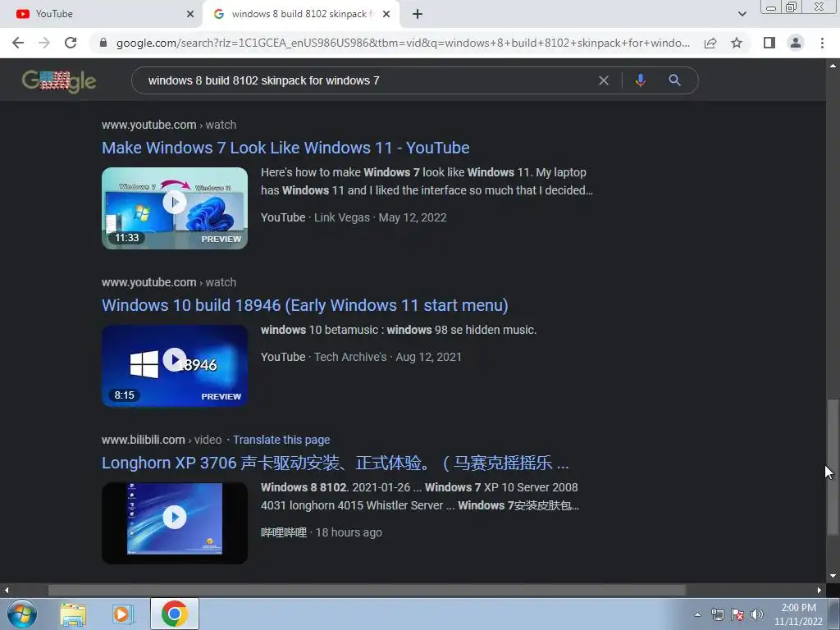Play the 8:15 video thumbnail
The image size is (840, 630).
point(175,366)
